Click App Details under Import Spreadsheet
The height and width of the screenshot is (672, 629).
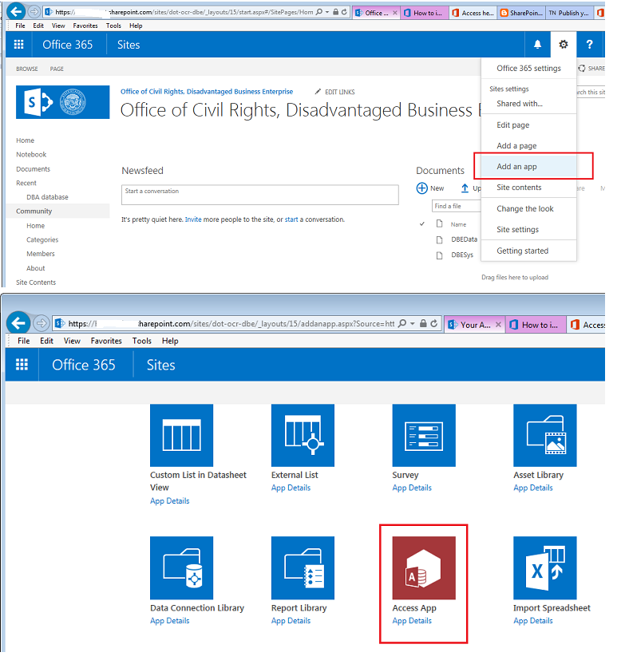pos(533,621)
